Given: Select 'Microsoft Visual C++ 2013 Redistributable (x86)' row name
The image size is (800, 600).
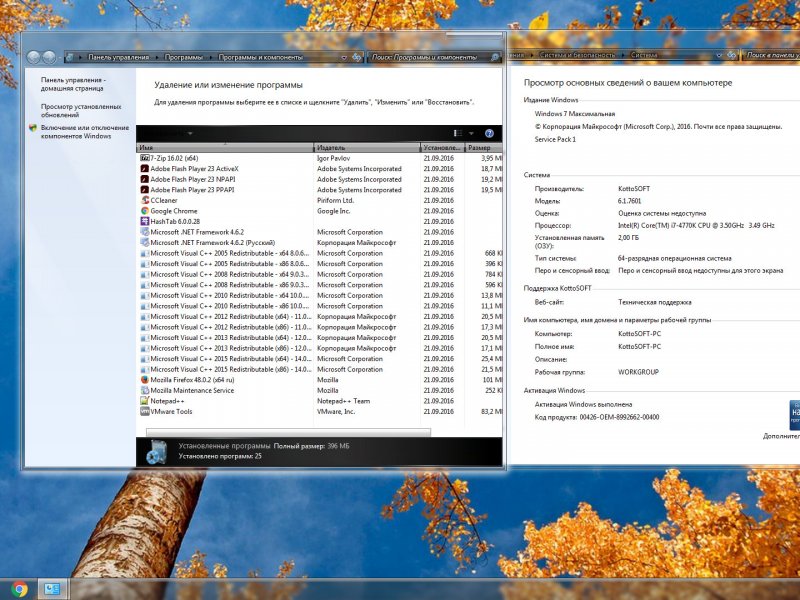Looking at the screenshot, I should pos(231,348).
